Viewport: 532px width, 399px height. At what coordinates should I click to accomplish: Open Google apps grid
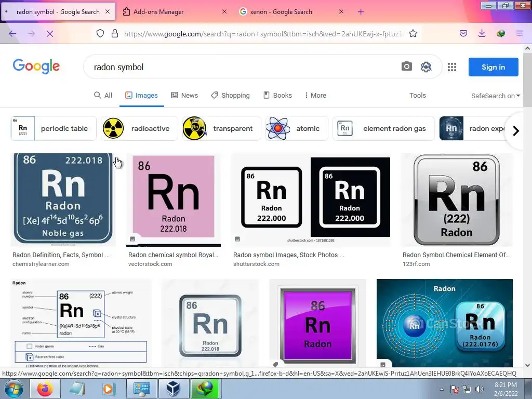click(x=452, y=67)
